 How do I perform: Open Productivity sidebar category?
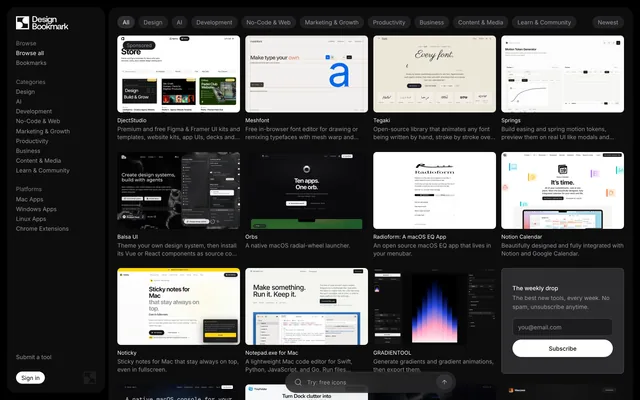(32, 141)
